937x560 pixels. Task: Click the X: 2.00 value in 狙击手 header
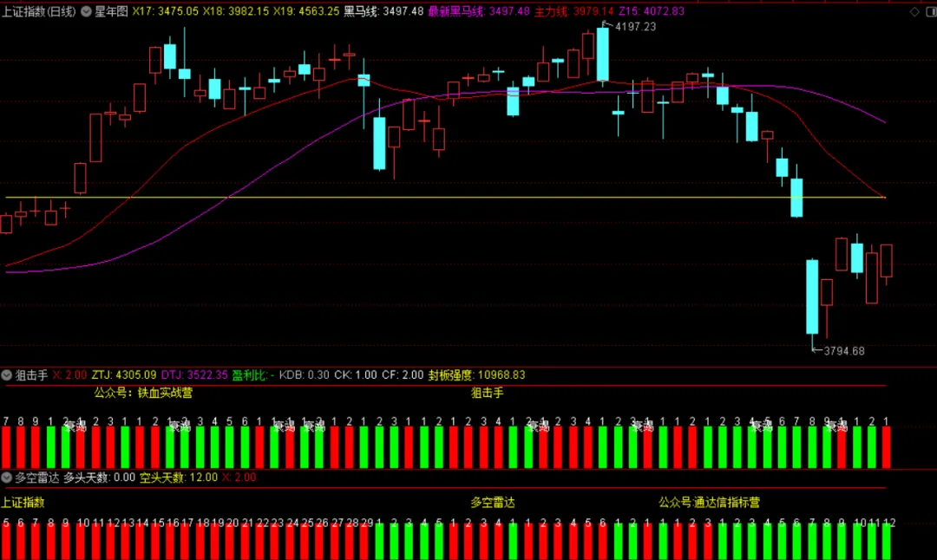click(69, 375)
